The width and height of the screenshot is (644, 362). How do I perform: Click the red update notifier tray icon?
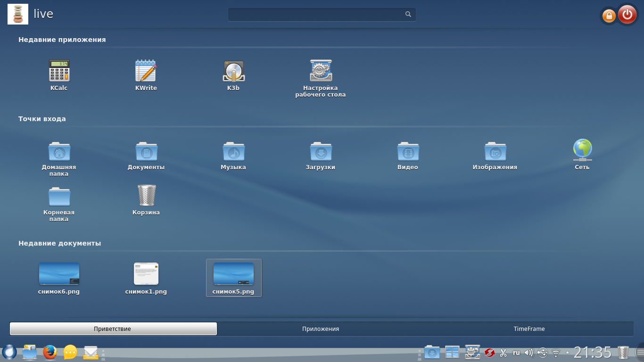(x=490, y=353)
